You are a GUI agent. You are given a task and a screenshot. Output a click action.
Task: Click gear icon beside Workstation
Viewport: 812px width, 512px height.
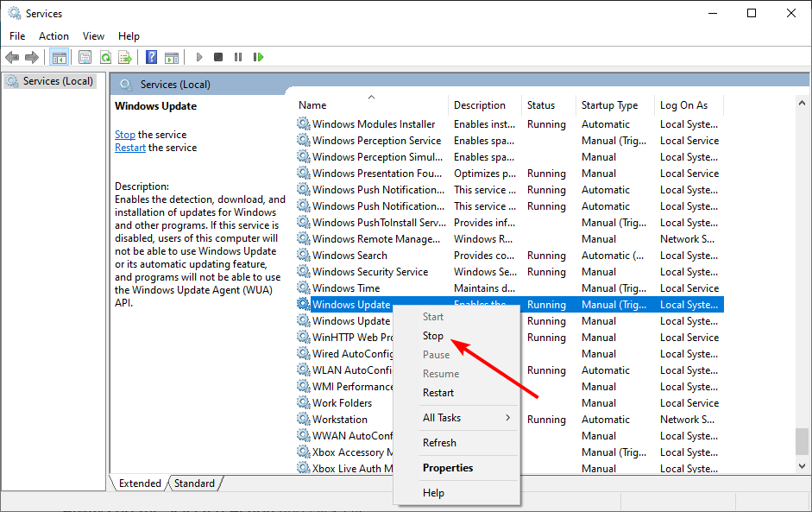(x=303, y=420)
